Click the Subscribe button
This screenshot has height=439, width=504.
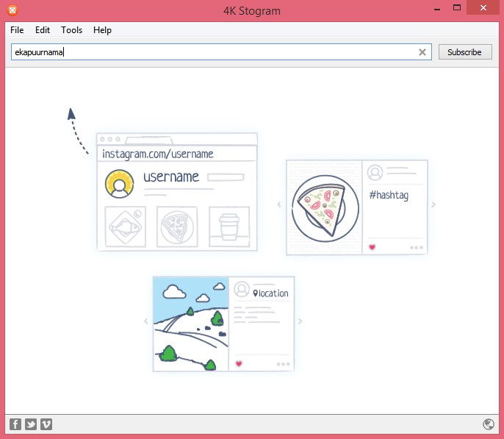pos(465,52)
